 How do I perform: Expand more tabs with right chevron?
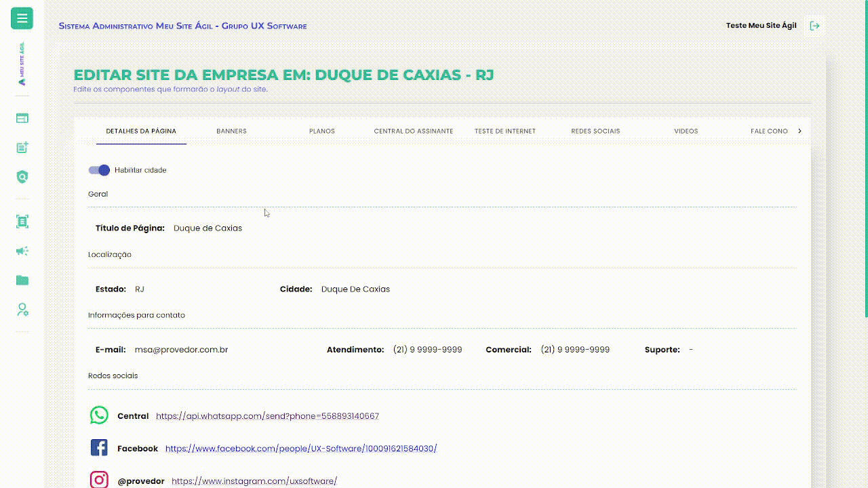[800, 131]
